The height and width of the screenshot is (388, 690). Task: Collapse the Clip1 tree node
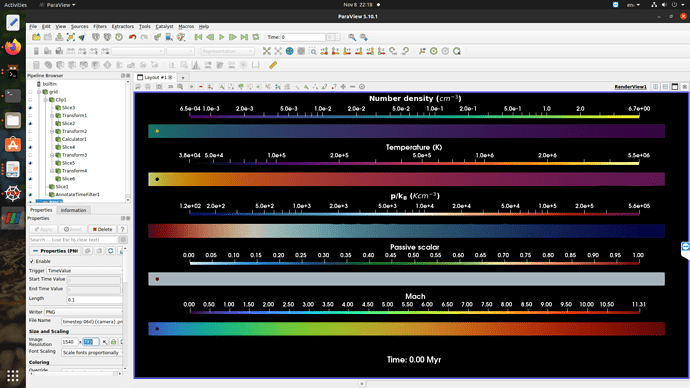tap(45, 100)
